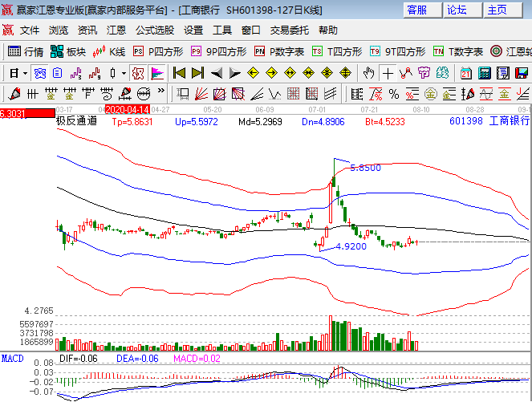The height and width of the screenshot is (402, 532).
Task: Select the zigzag wave line tool
Action: (274, 94)
